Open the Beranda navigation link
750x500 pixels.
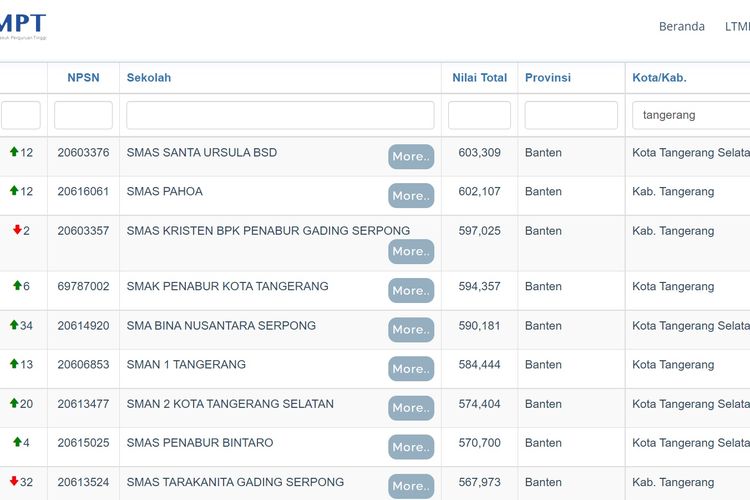[x=681, y=27]
